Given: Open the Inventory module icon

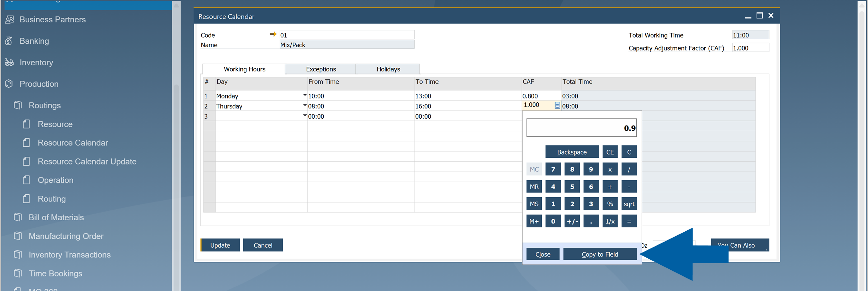Looking at the screenshot, I should point(9,63).
